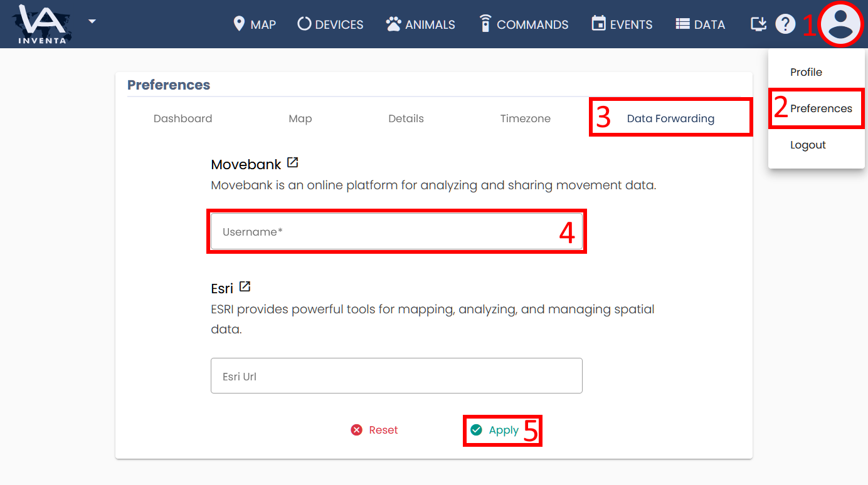
Task: Click the user account avatar icon
Action: 840,24
